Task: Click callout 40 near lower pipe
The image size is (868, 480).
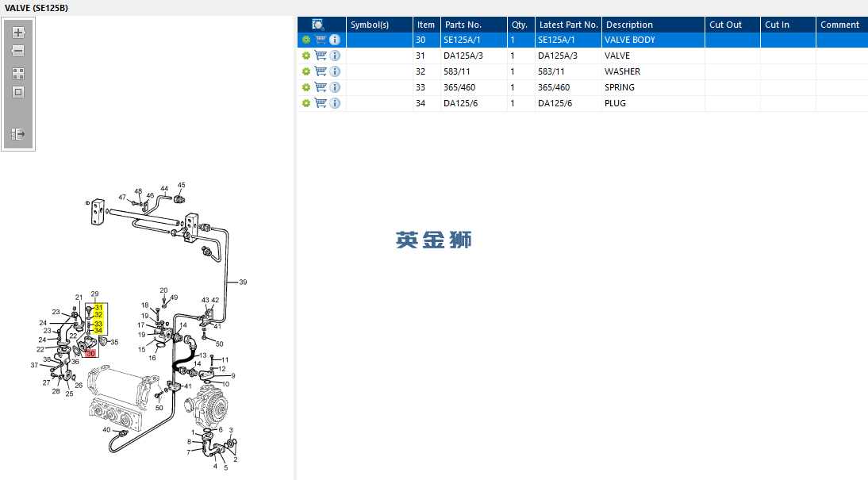Action: (x=106, y=429)
